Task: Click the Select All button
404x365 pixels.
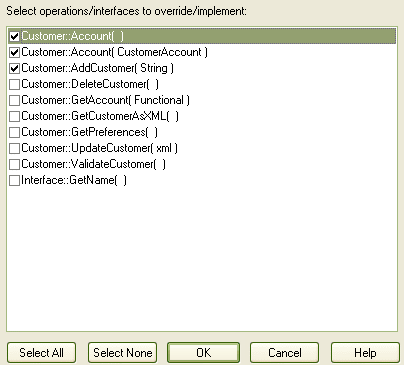Action: pos(41,353)
